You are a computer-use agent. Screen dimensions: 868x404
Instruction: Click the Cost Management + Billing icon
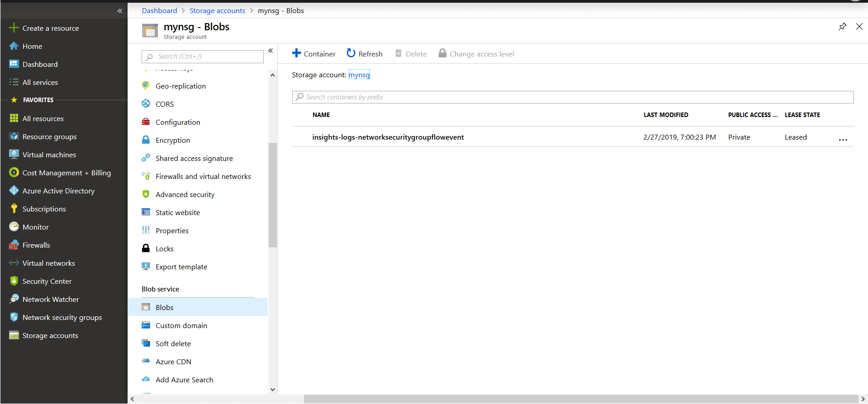(x=14, y=173)
